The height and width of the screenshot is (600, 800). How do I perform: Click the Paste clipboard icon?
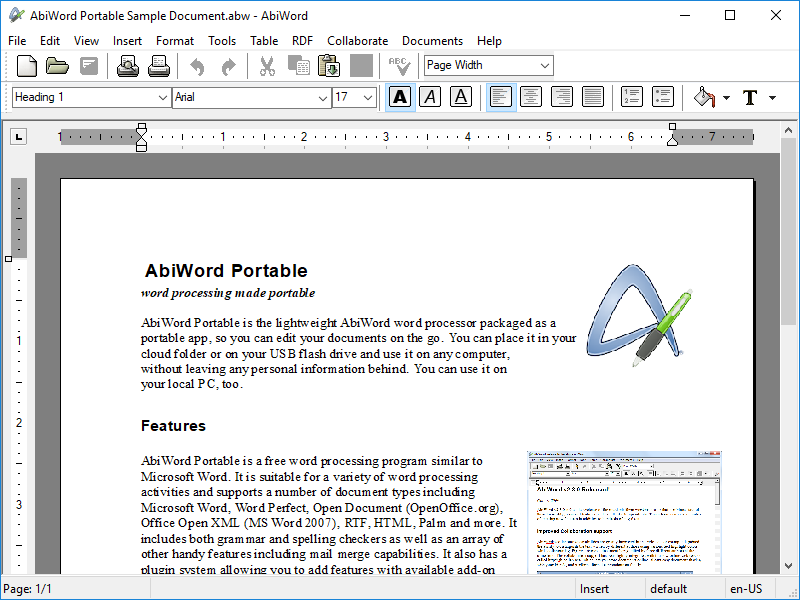pyautogui.click(x=329, y=66)
